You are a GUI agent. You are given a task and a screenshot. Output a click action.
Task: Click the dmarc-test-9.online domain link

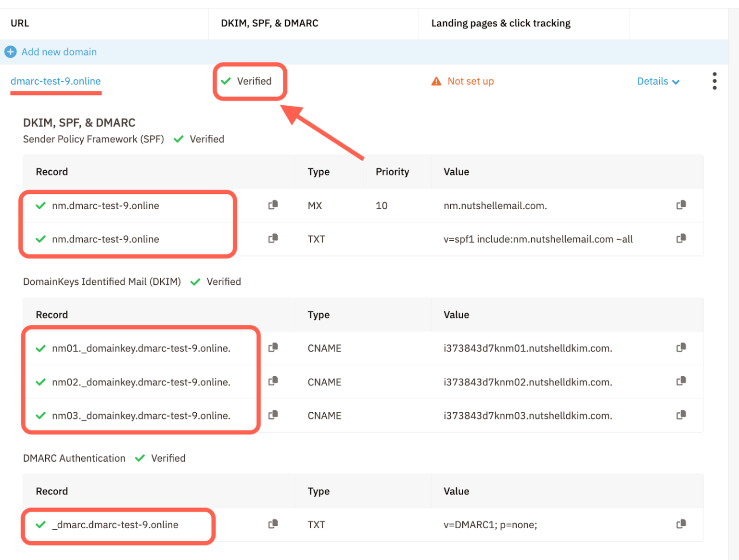pyautogui.click(x=56, y=81)
